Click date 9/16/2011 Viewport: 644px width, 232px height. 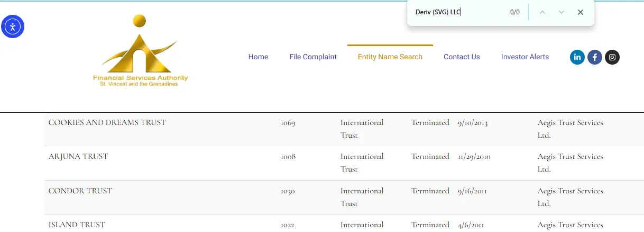(x=472, y=191)
